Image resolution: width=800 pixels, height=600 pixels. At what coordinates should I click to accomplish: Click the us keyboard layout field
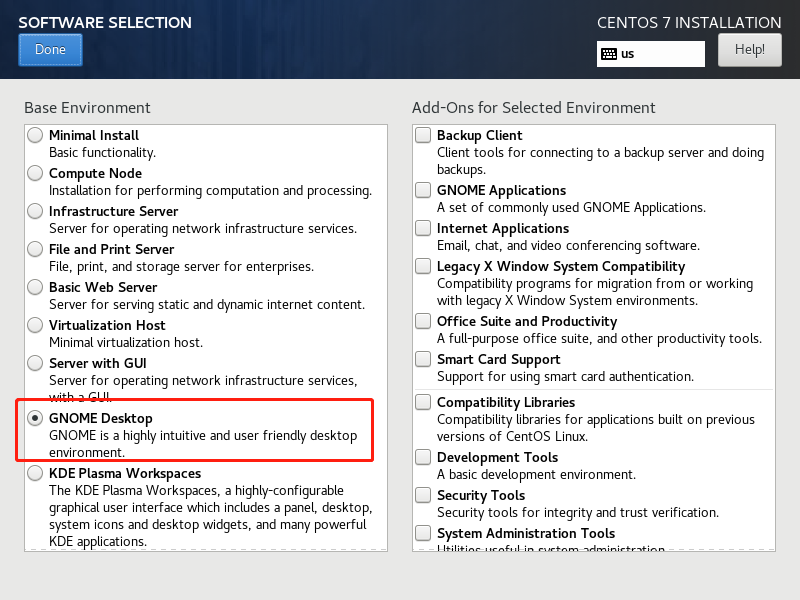[660, 54]
